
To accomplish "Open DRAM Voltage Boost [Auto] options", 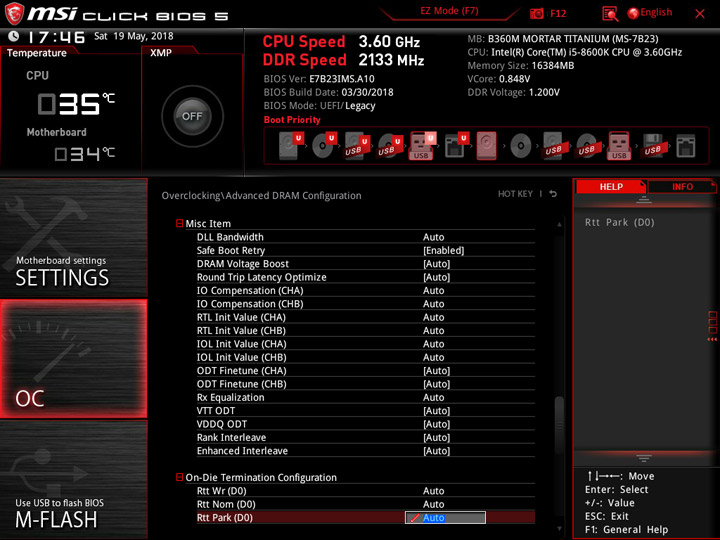I will point(437,264).
